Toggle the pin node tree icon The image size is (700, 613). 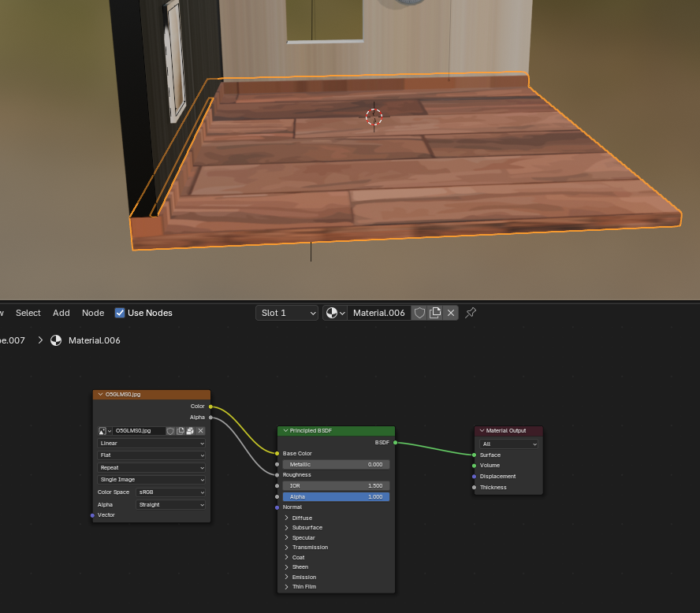click(471, 313)
